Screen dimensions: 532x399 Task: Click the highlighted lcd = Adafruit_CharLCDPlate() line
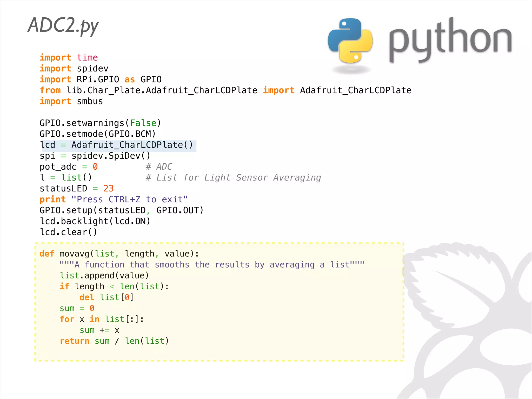116,145
